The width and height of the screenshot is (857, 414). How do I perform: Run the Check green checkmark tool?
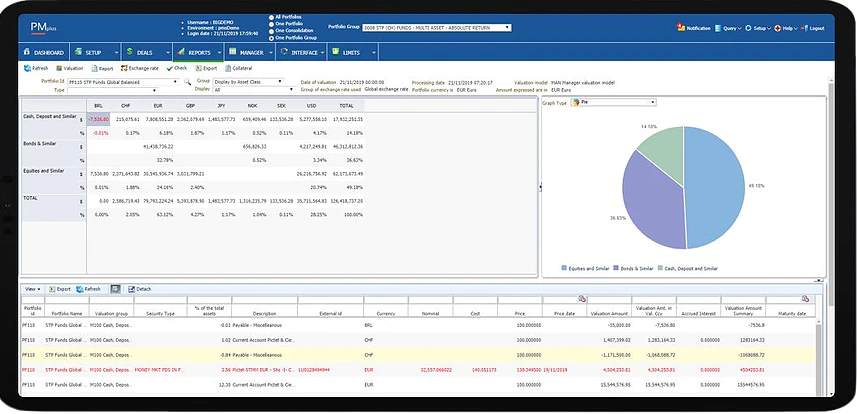[x=169, y=68]
